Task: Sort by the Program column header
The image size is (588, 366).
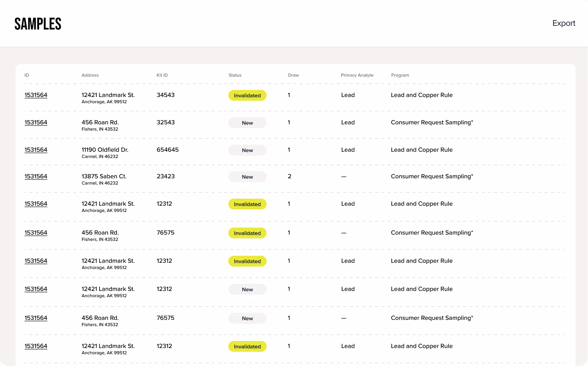Action: [x=400, y=75]
